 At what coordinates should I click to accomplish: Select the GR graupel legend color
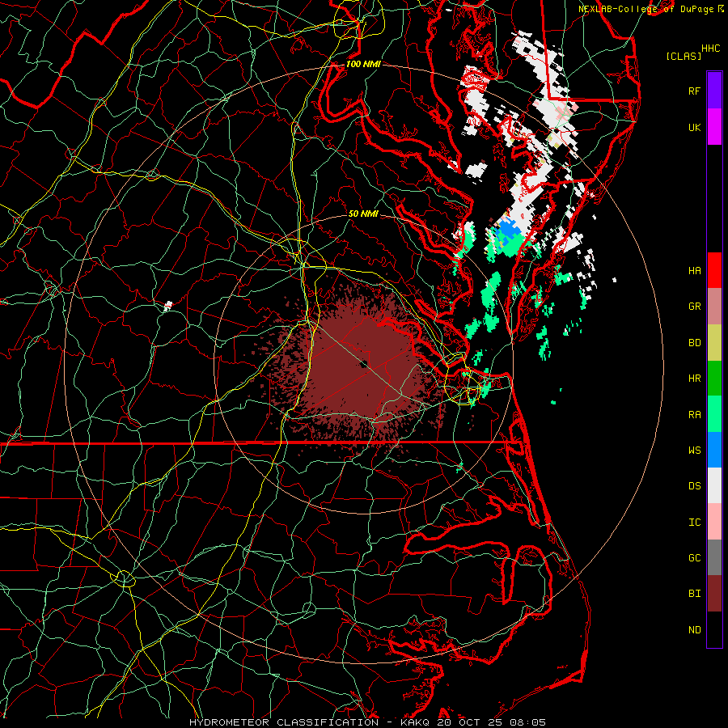click(714, 307)
